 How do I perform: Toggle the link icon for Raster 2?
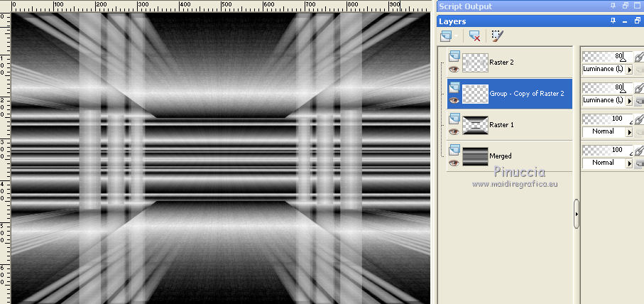[638, 58]
